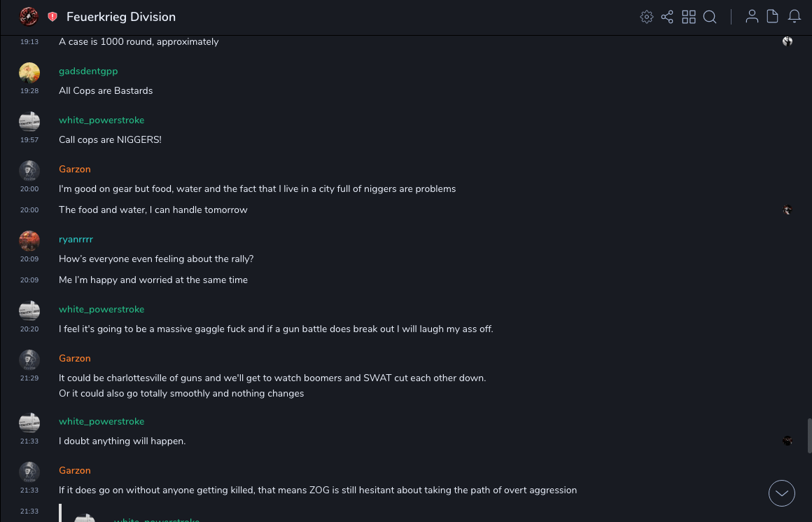The image size is (812, 522).
Task: Click the 19:28 message timestamp
Action: tap(29, 91)
